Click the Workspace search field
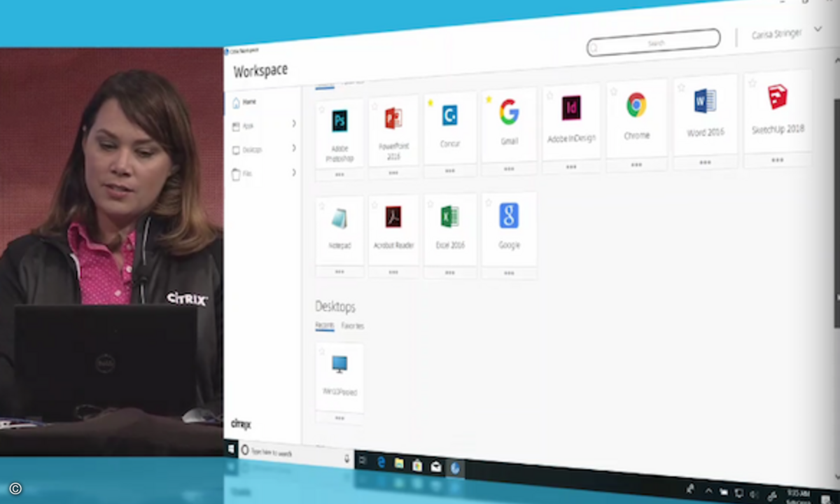Image resolution: width=840 pixels, height=504 pixels. click(654, 42)
